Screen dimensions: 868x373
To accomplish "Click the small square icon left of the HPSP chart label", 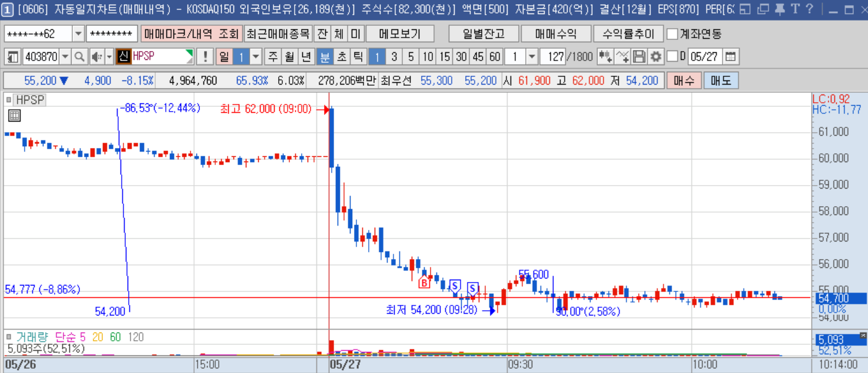I will 8,100.
